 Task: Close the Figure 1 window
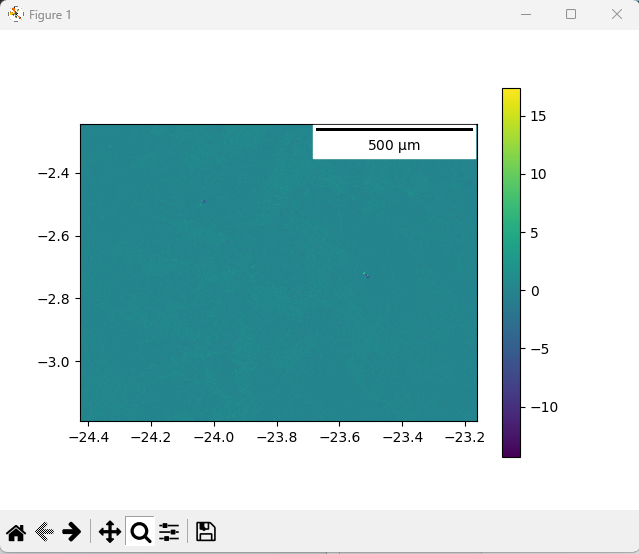[x=616, y=15]
